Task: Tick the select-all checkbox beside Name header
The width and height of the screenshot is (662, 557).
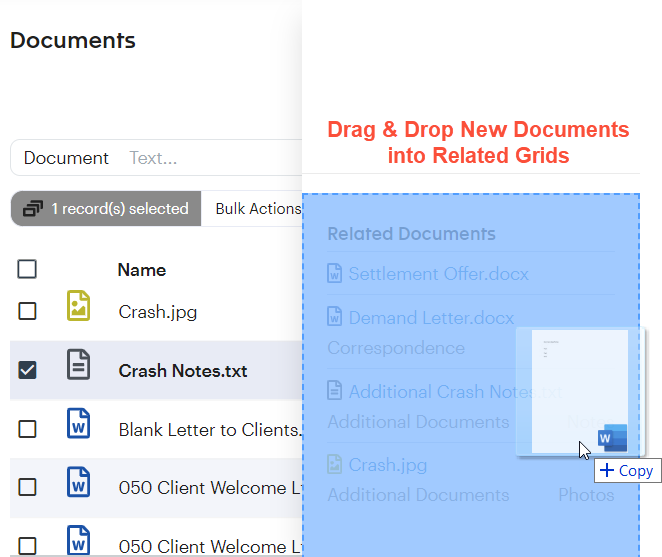Action: click(27, 269)
